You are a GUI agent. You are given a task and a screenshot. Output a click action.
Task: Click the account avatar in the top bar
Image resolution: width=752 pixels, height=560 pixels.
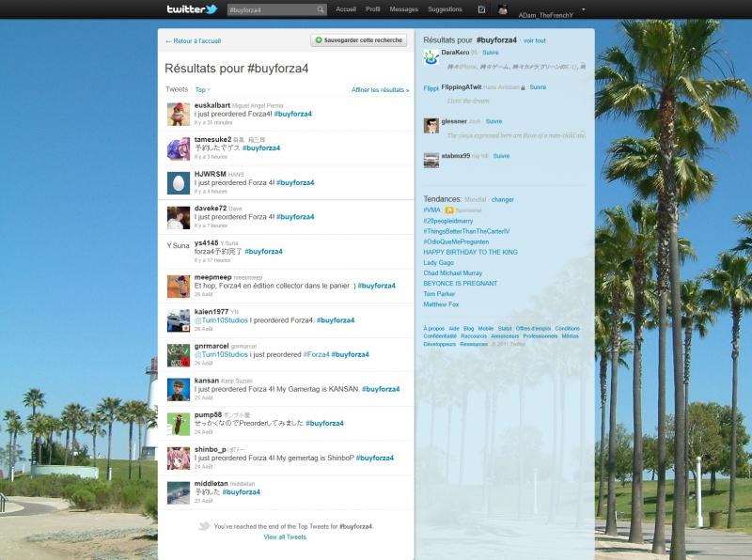(502, 9)
